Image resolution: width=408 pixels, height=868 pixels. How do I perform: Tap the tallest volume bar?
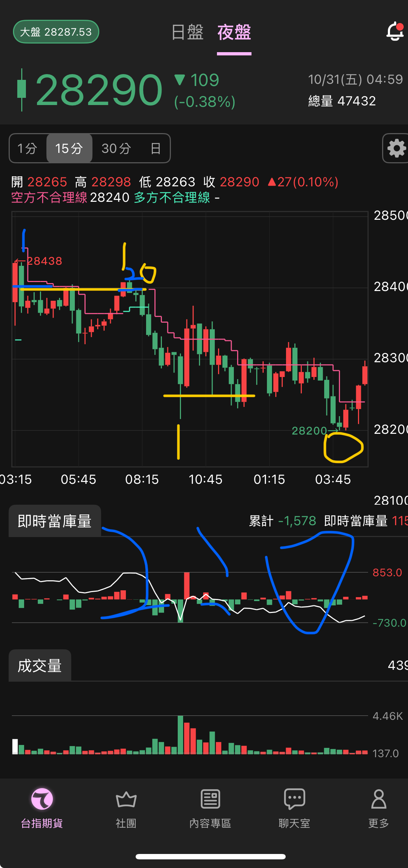point(181,735)
